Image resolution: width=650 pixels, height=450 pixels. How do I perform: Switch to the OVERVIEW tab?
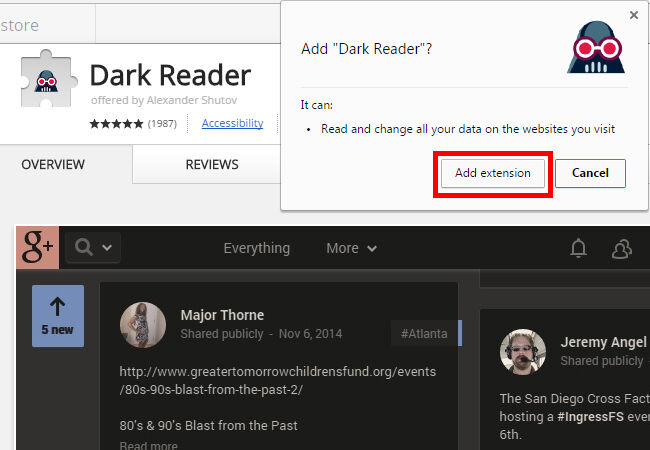53,165
